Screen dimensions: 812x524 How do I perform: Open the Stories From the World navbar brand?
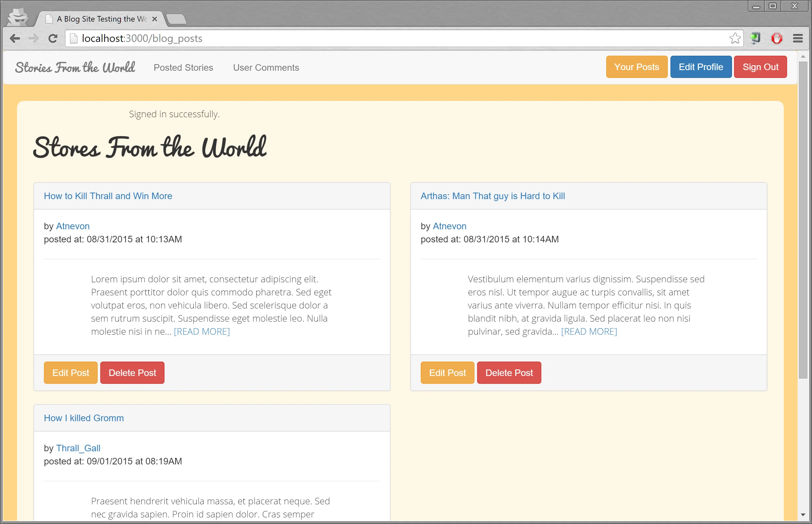pyautogui.click(x=75, y=67)
